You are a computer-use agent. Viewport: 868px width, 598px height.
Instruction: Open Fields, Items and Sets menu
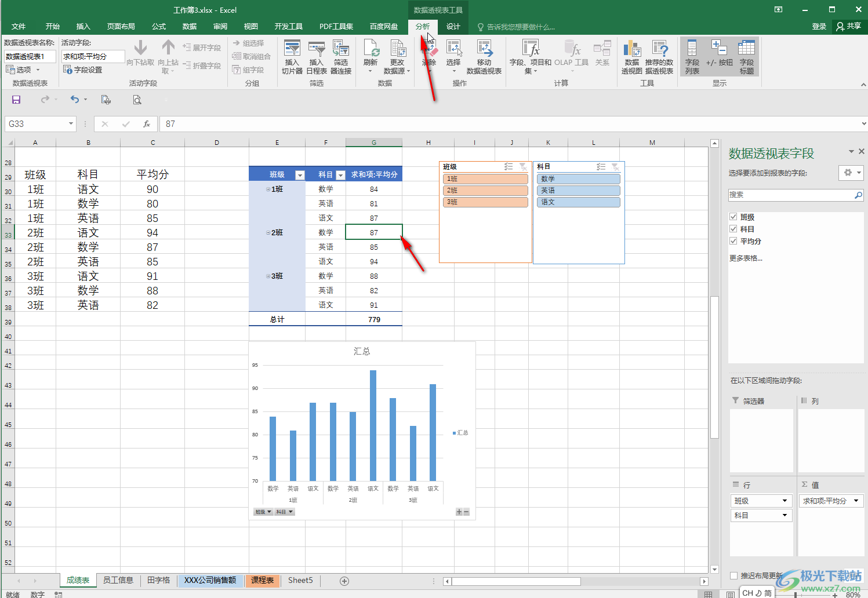coord(531,57)
